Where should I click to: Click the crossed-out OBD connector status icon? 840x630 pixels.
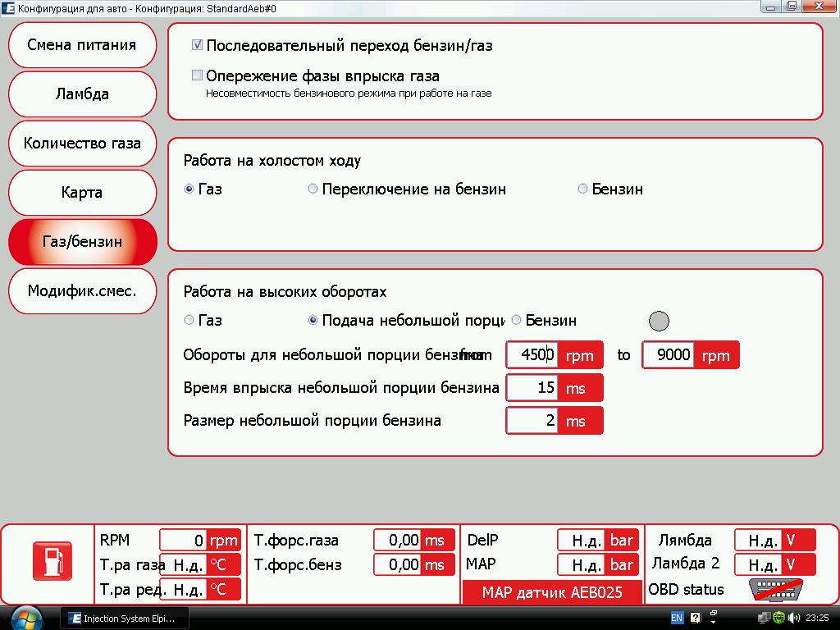774,590
